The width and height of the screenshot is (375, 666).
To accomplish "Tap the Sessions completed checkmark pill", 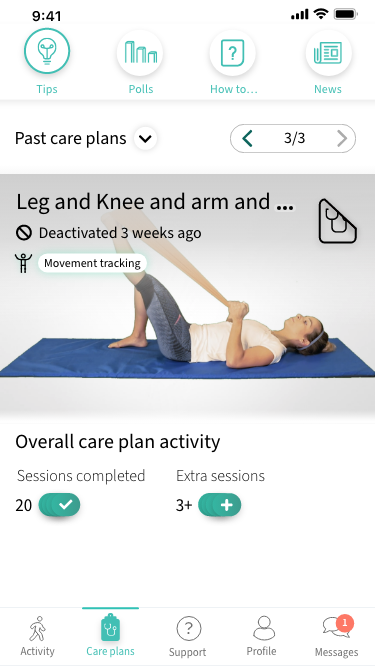I will coord(59,505).
